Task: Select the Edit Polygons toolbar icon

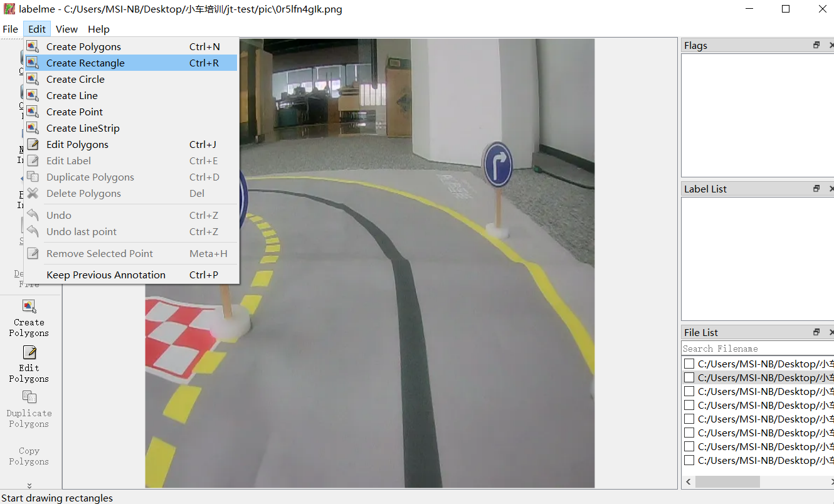Action: [x=29, y=352]
